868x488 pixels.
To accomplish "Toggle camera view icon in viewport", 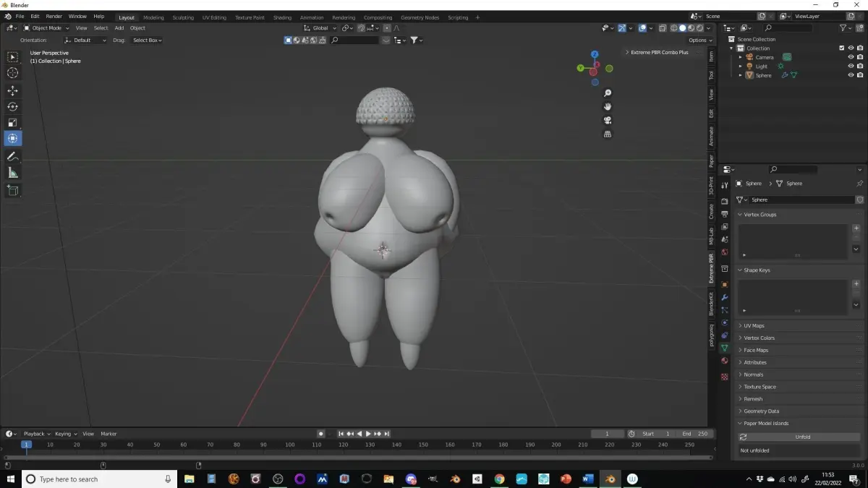I will (x=608, y=120).
